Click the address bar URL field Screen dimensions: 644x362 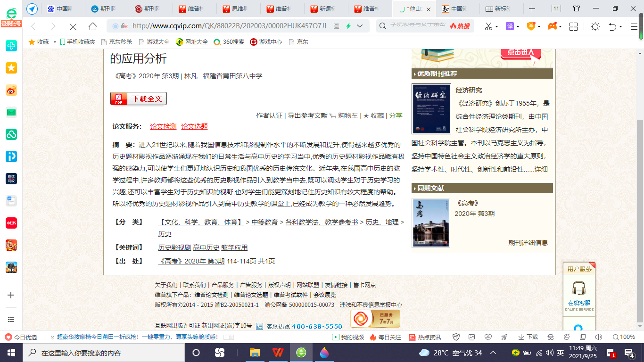230,26
